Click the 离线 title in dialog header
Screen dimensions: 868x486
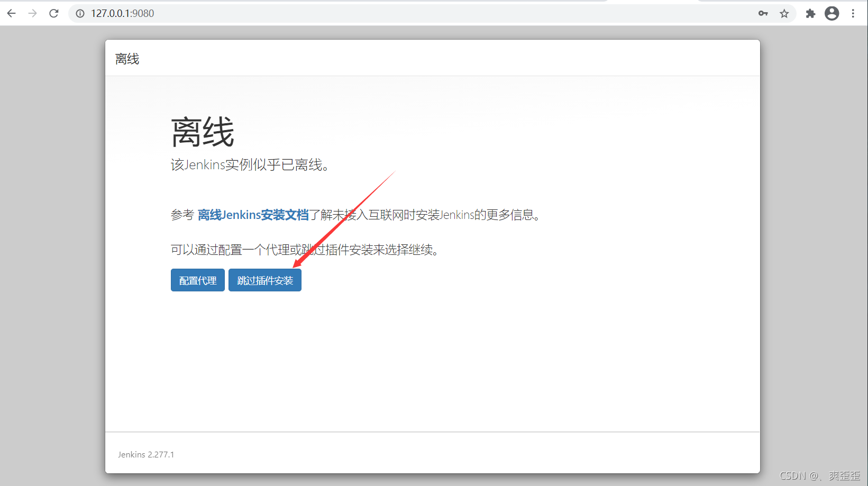coord(127,59)
